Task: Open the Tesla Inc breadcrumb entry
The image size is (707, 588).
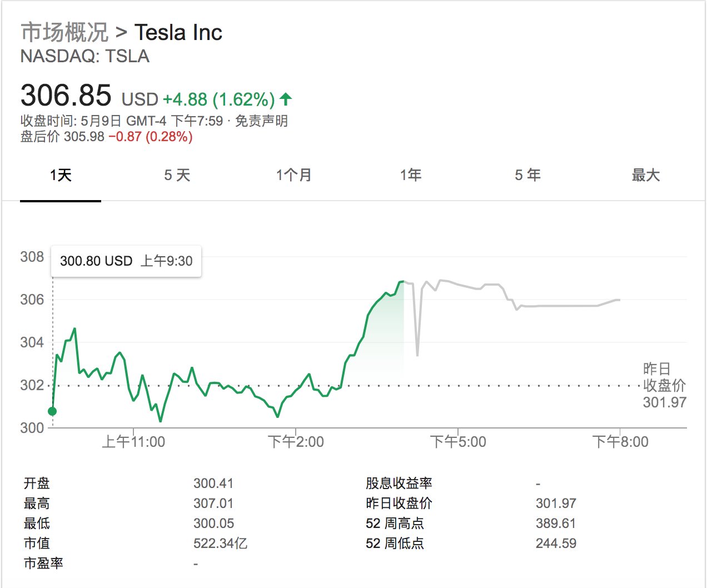Action: coord(179,33)
